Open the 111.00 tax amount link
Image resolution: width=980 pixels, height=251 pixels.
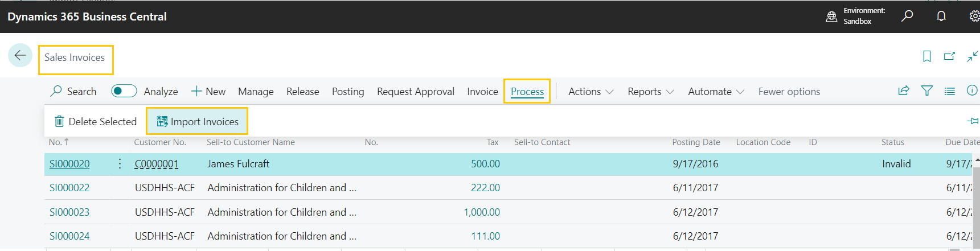pos(485,236)
